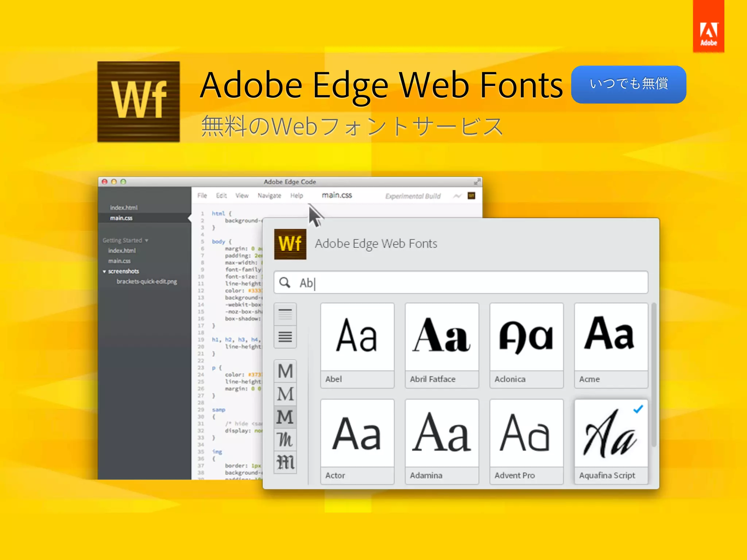Click the samp selector in code

pyautogui.click(x=218, y=410)
